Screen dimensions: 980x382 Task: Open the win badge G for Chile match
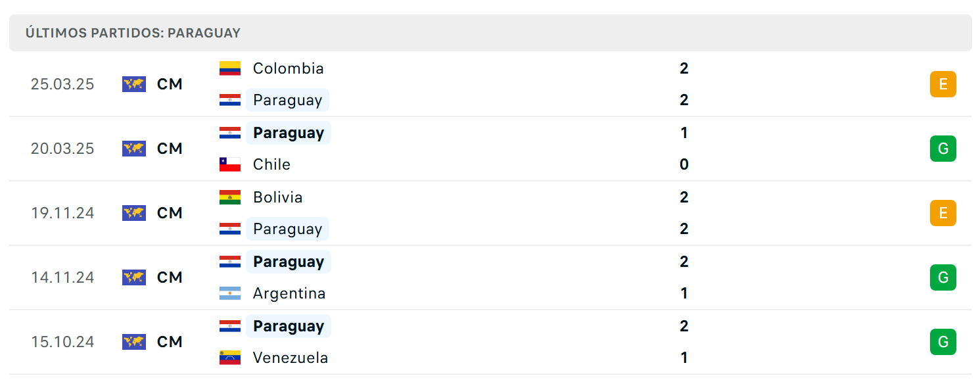coord(943,149)
